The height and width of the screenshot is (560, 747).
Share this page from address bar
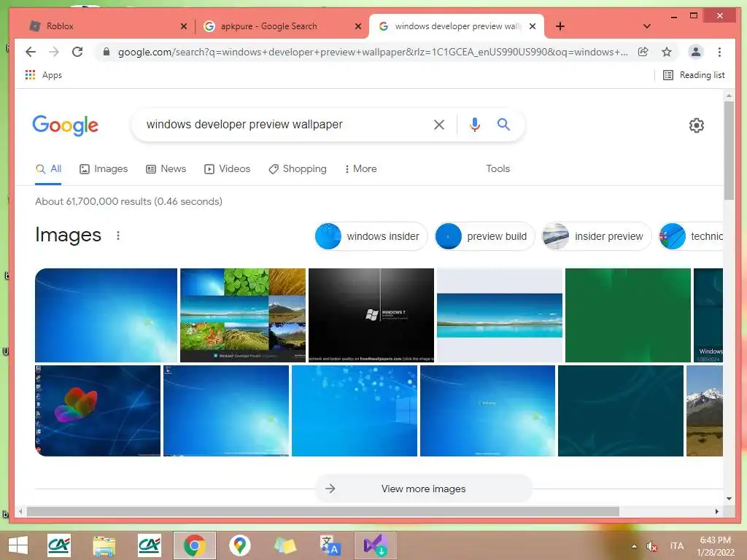click(x=643, y=52)
